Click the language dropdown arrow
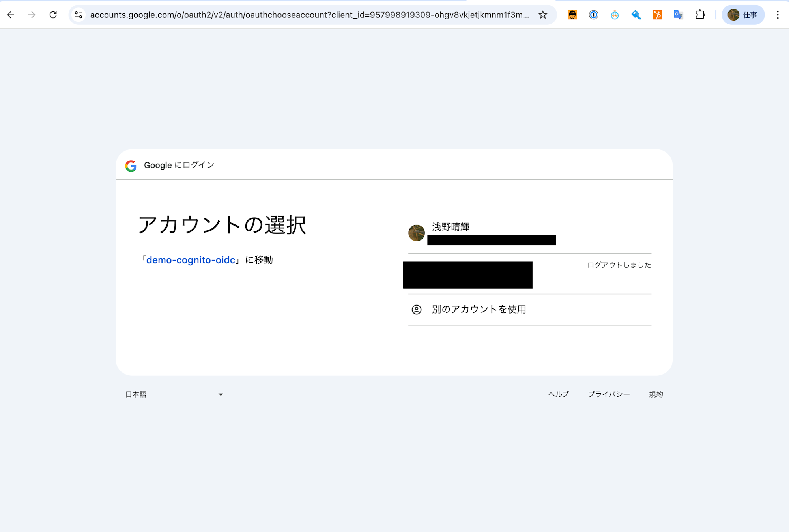Screen dimensions: 789x532 pos(221,394)
